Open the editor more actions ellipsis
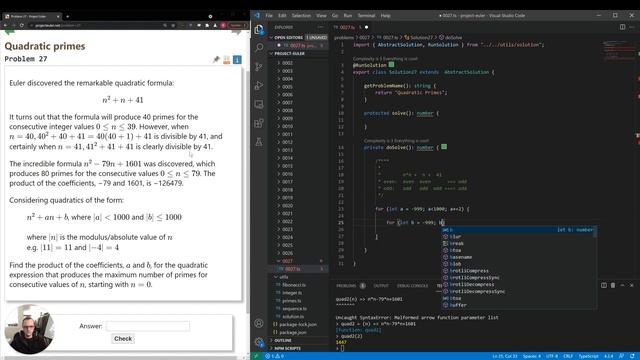Image resolution: width=640 pixels, height=360 pixels. tap(632, 27)
